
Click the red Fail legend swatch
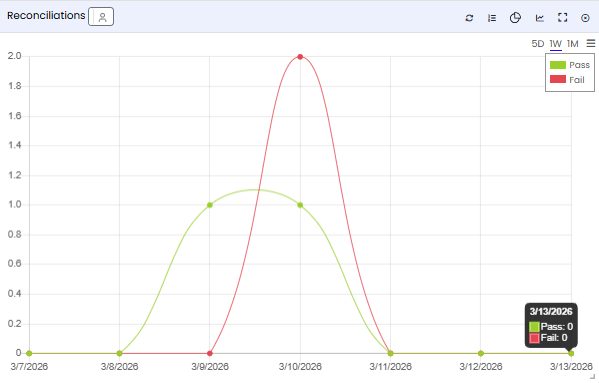(x=558, y=79)
